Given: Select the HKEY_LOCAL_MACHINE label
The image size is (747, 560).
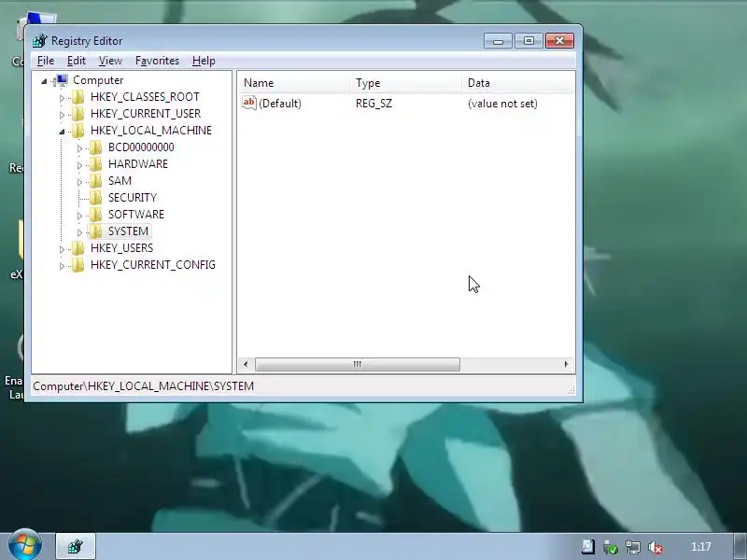Looking at the screenshot, I should [x=151, y=131].
